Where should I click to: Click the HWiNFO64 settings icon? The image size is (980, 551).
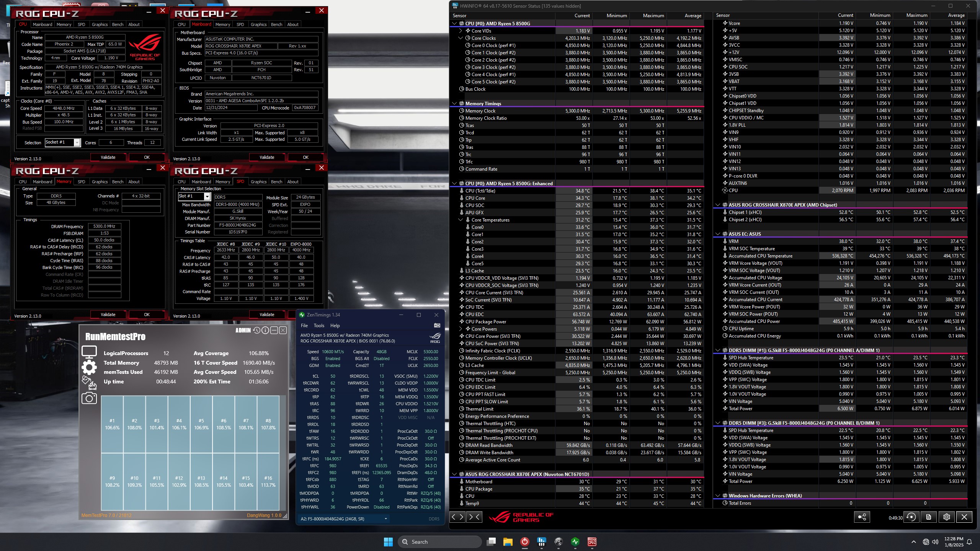(x=946, y=517)
